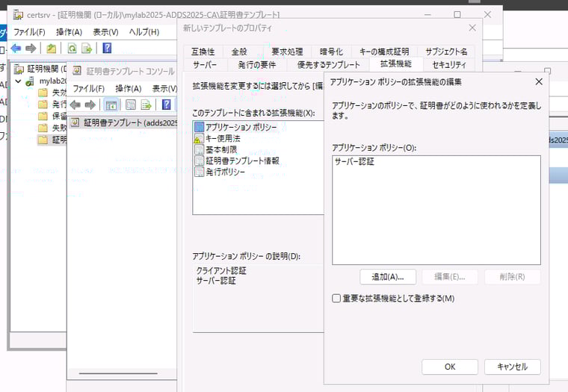Click 削除(R) button
The height and width of the screenshot is (392, 568).
[512, 277]
